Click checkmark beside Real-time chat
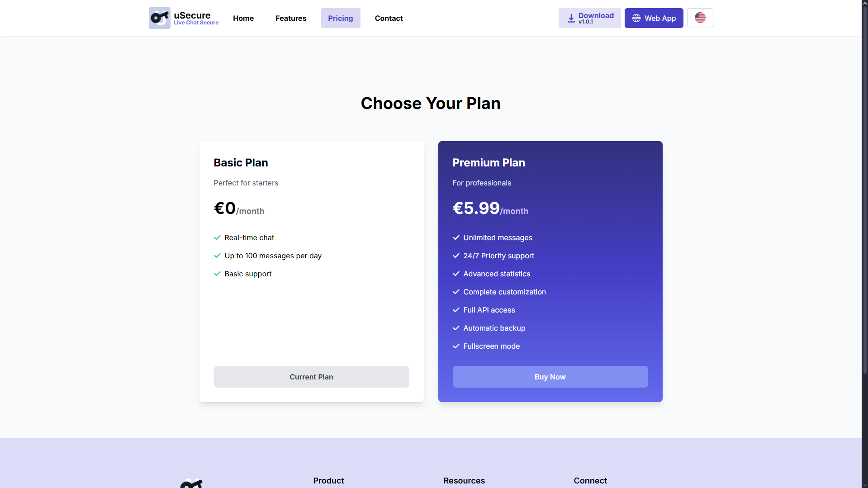The height and width of the screenshot is (488, 868). [x=217, y=237]
